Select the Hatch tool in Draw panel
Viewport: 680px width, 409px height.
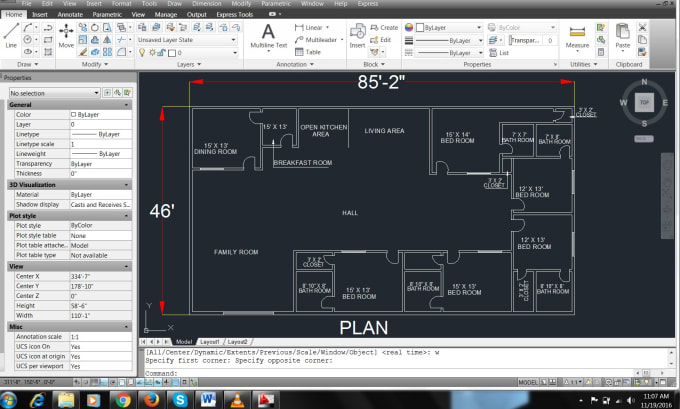coord(48,52)
